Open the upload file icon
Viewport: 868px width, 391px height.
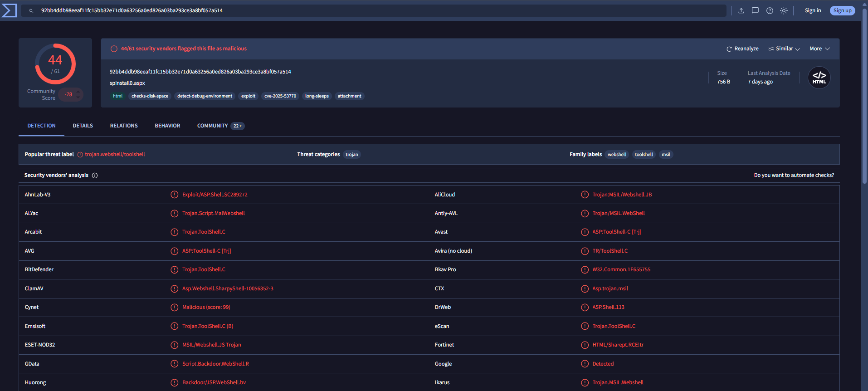coord(741,10)
